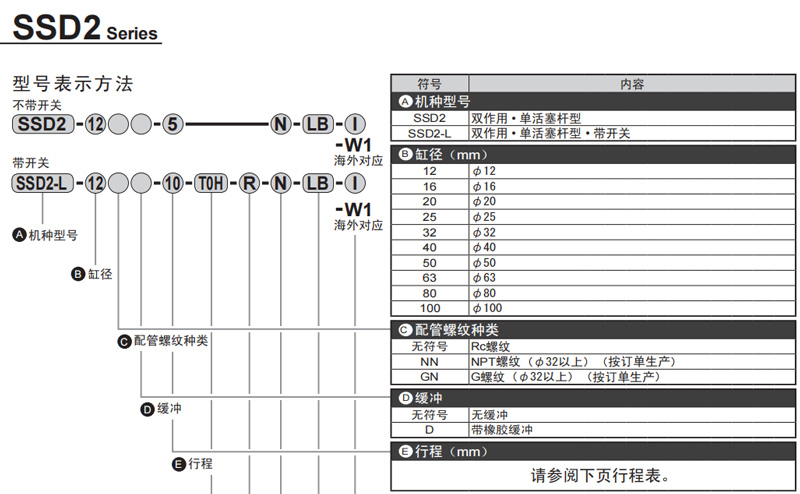Click the circled C icon beside left 配管螺纹种类 label
Image resolution: width=800 pixels, height=494 pixels.
[x=125, y=341]
